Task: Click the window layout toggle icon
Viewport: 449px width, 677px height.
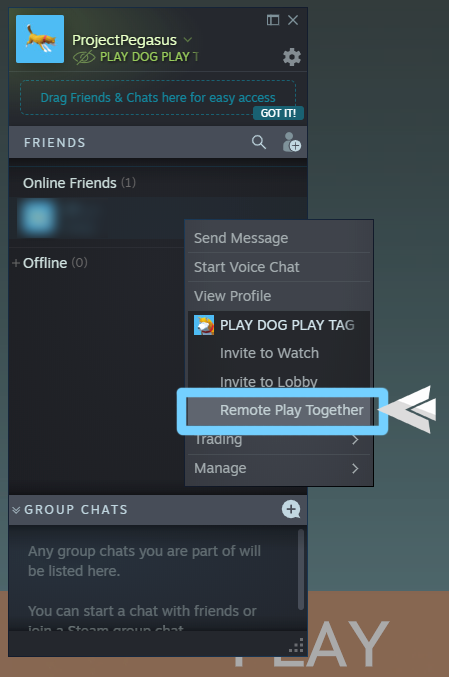Action: [x=273, y=20]
